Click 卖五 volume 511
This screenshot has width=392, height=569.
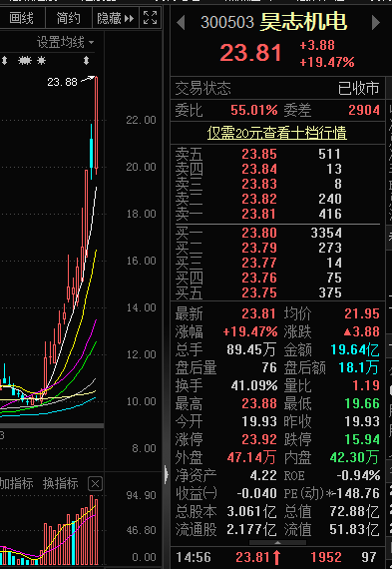click(x=329, y=154)
